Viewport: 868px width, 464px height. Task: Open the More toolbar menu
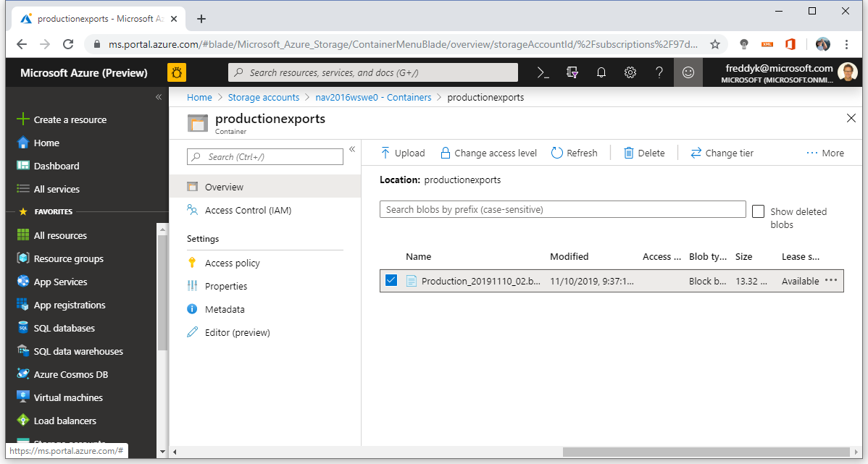(x=825, y=153)
